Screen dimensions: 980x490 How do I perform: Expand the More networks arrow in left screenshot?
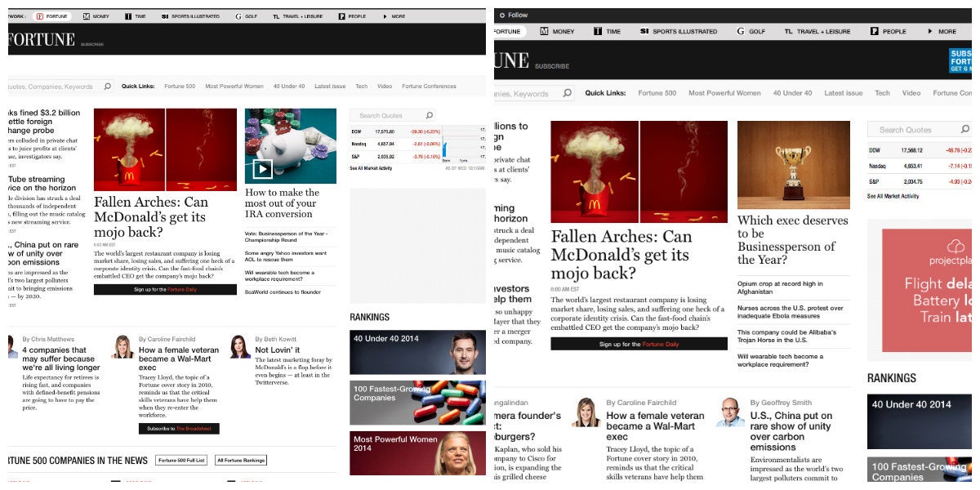[385, 16]
